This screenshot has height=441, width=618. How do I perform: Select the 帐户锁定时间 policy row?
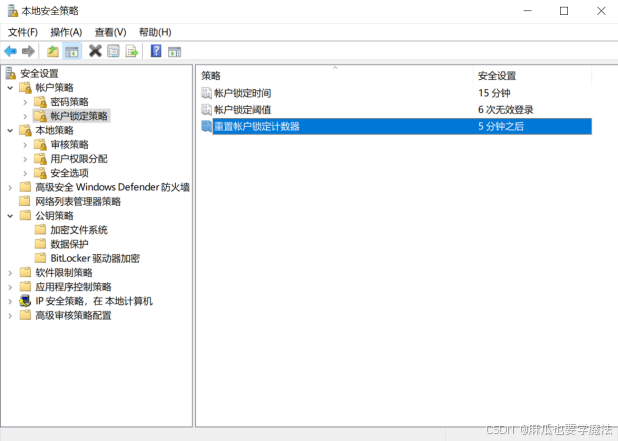(396, 93)
